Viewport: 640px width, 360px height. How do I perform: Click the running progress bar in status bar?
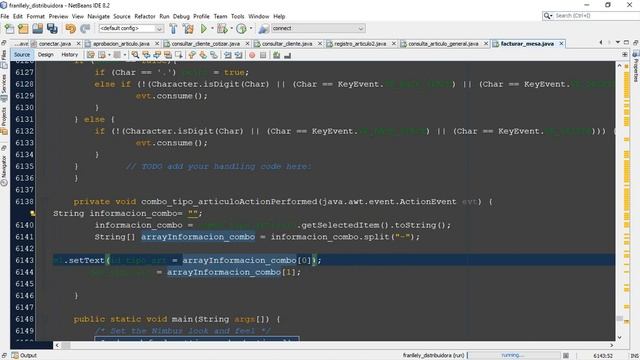point(514,356)
